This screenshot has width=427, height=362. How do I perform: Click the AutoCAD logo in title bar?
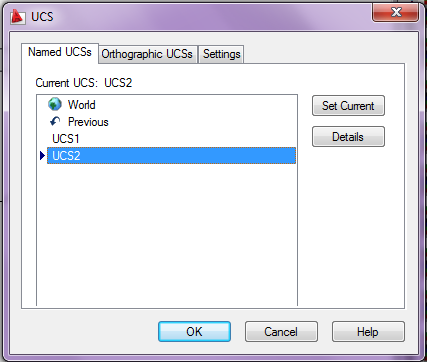coord(18,17)
